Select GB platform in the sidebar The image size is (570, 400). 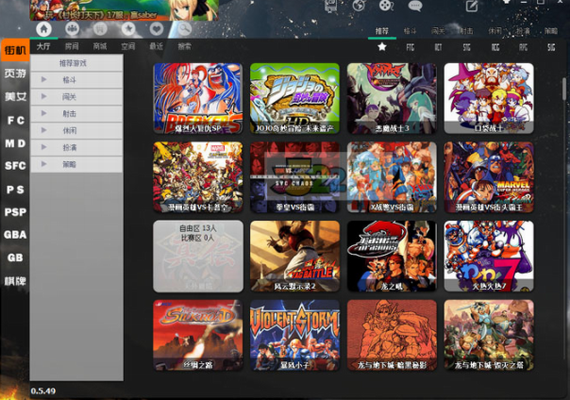15,257
